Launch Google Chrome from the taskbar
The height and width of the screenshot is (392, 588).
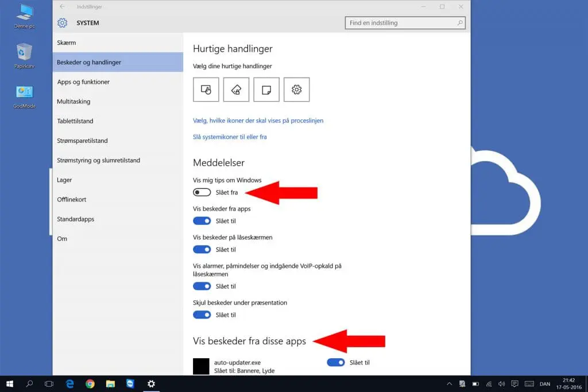pos(90,384)
